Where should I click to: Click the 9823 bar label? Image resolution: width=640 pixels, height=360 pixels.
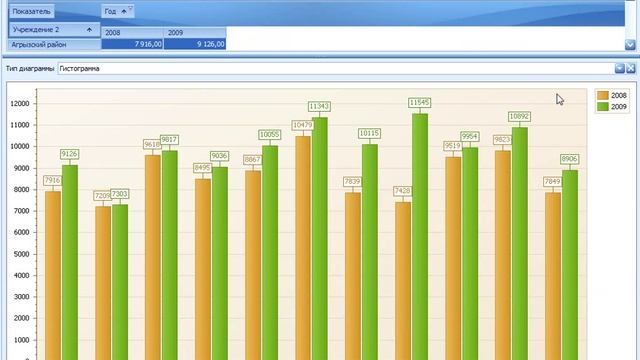click(x=502, y=140)
